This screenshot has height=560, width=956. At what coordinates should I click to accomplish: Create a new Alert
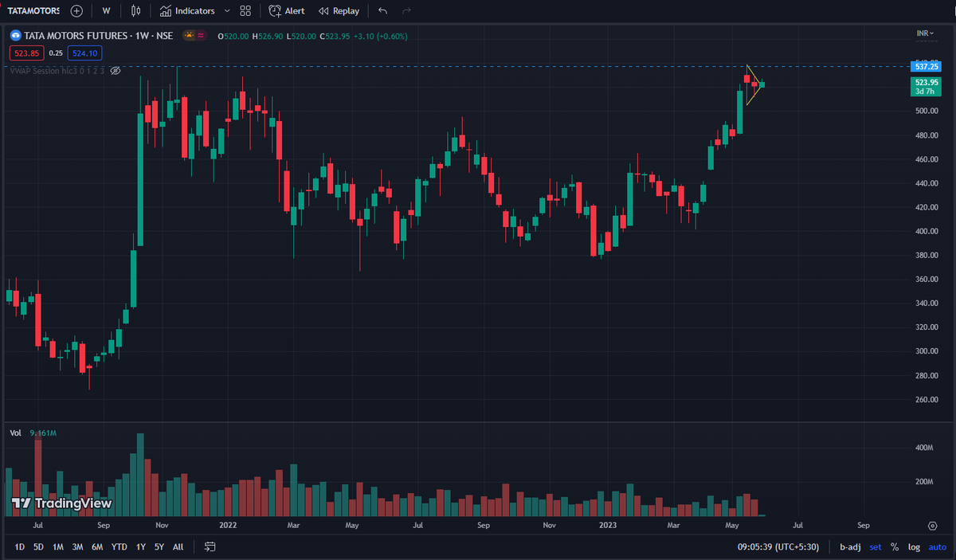[287, 11]
